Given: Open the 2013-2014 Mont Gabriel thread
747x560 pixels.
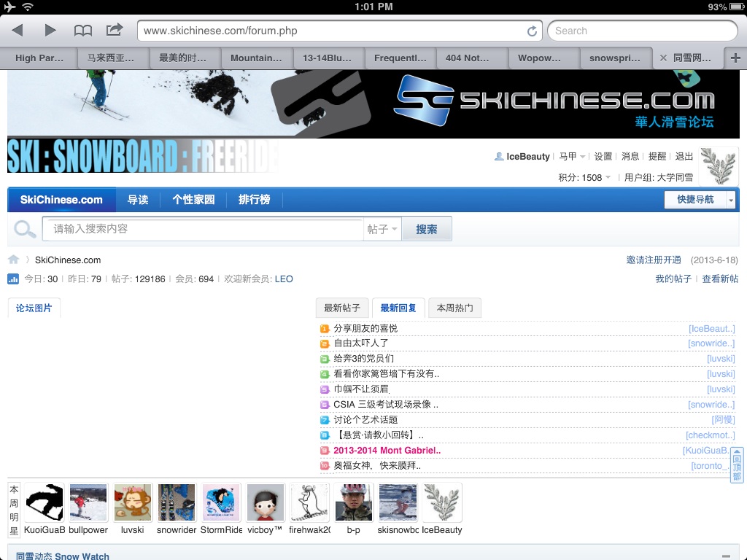Looking at the screenshot, I should click(387, 451).
